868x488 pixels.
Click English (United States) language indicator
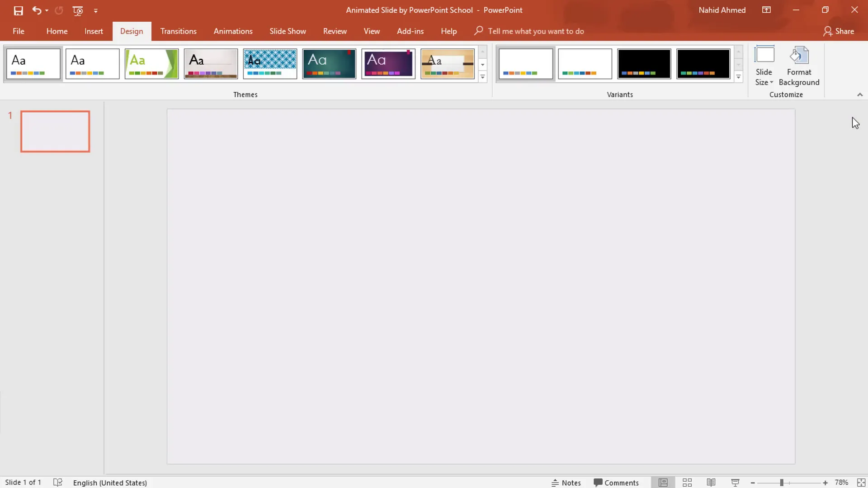[x=110, y=483]
